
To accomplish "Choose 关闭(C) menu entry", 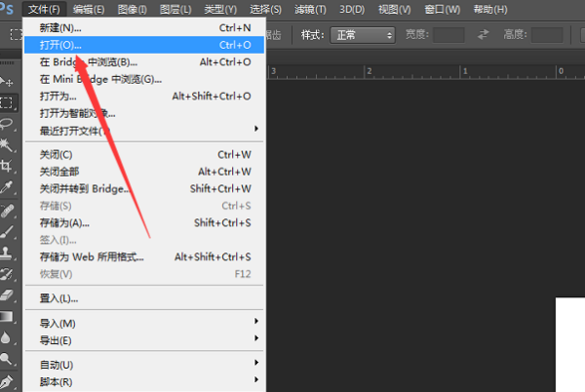I will click(x=144, y=154).
